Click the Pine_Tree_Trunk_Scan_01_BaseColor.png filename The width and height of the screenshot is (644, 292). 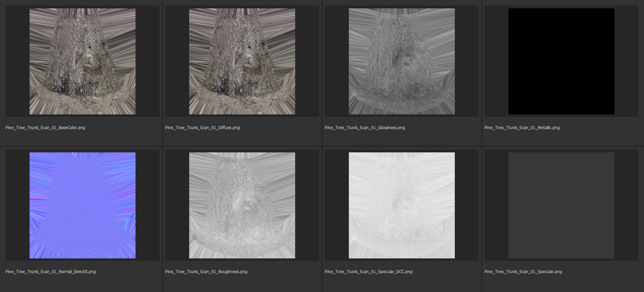(45, 128)
